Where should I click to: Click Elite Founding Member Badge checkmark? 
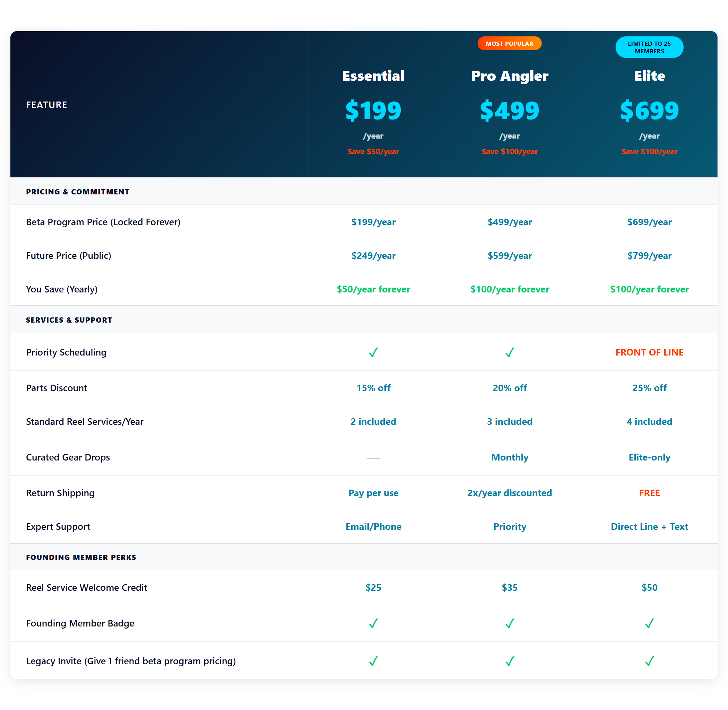pyautogui.click(x=649, y=623)
